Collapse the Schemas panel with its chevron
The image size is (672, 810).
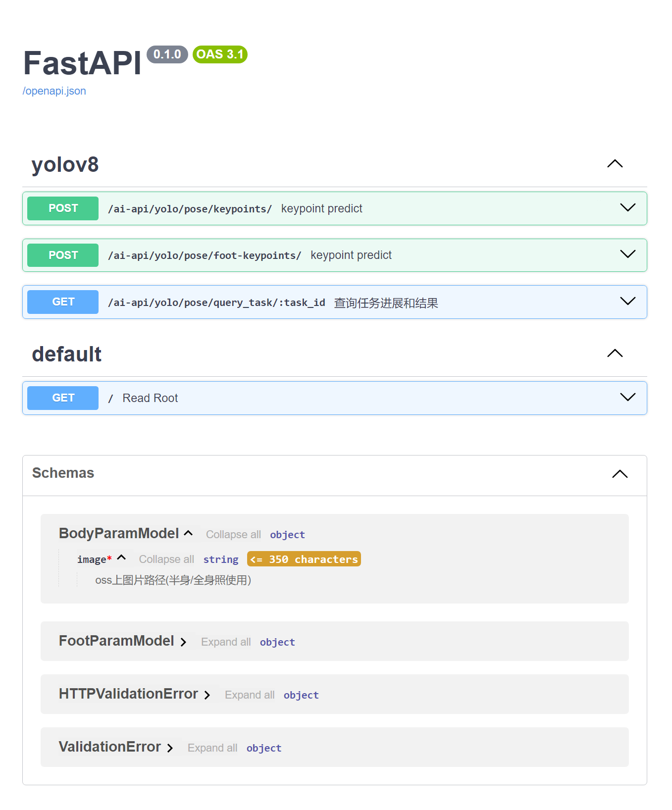tap(620, 474)
